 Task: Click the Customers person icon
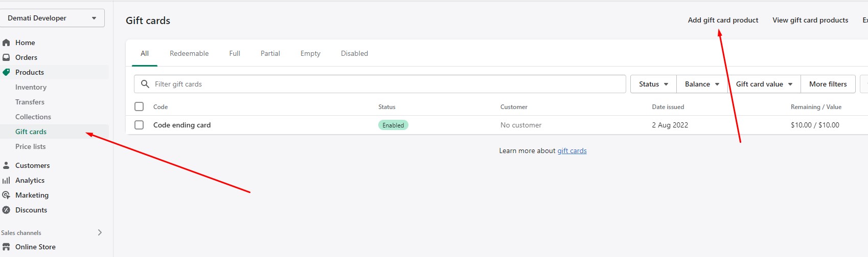[x=6, y=165]
